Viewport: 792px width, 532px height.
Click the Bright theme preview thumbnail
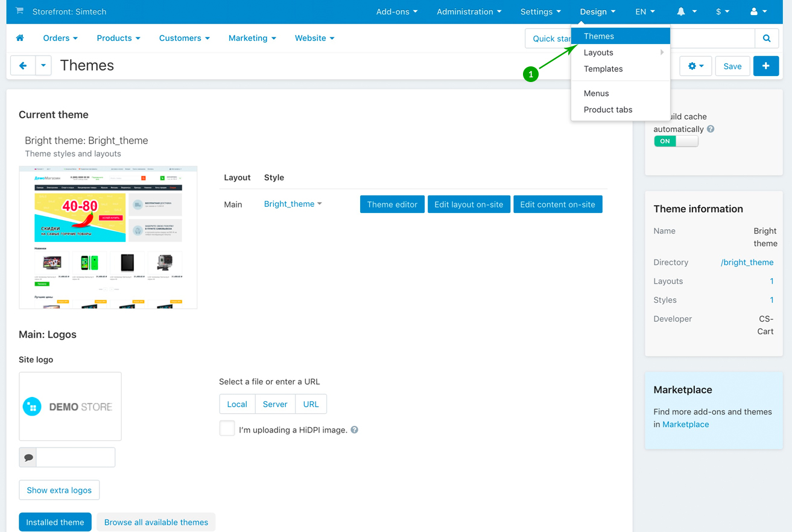[108, 237]
